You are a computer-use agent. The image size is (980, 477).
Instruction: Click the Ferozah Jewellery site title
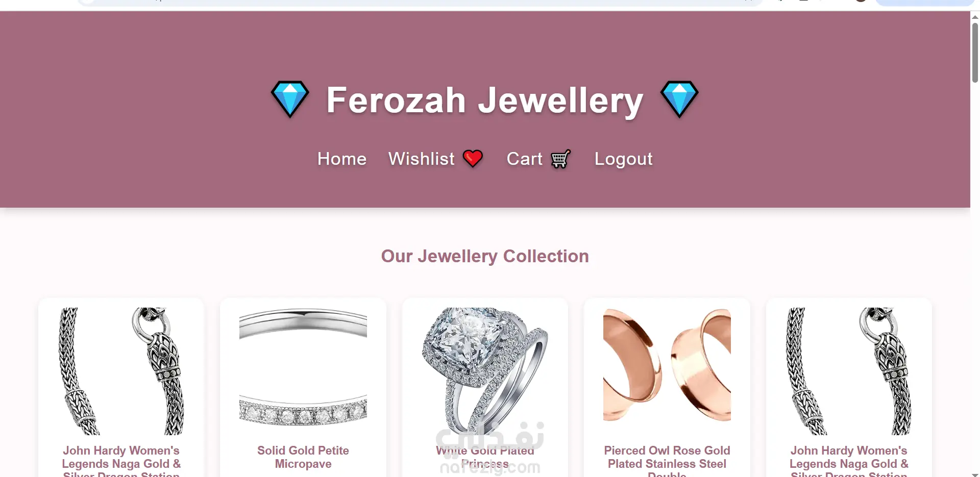click(x=484, y=100)
